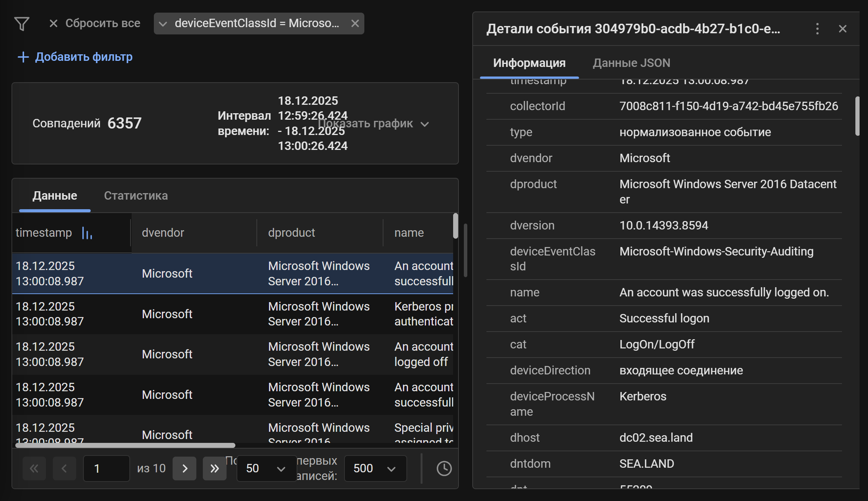The width and height of the screenshot is (868, 501).
Task: Open the records limit dropdown showing 500
Action: tap(375, 468)
